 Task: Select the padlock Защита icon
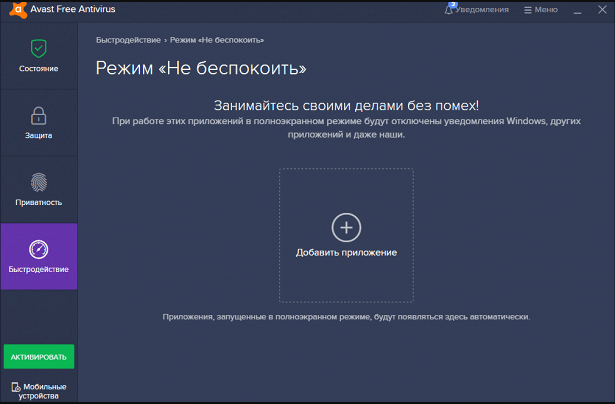(x=39, y=115)
